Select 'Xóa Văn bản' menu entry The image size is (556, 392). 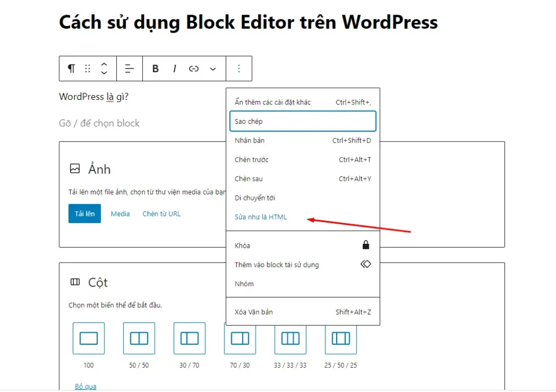coord(303,312)
